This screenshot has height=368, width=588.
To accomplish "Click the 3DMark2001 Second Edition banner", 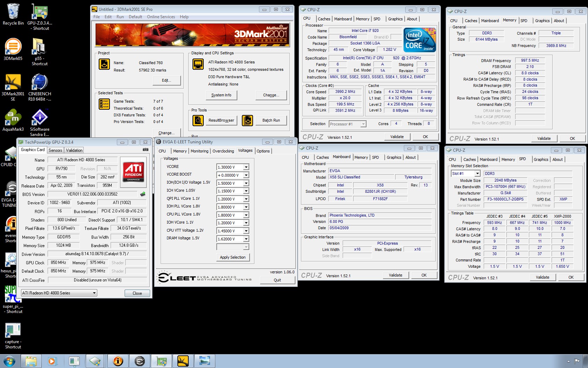I will pos(192,35).
